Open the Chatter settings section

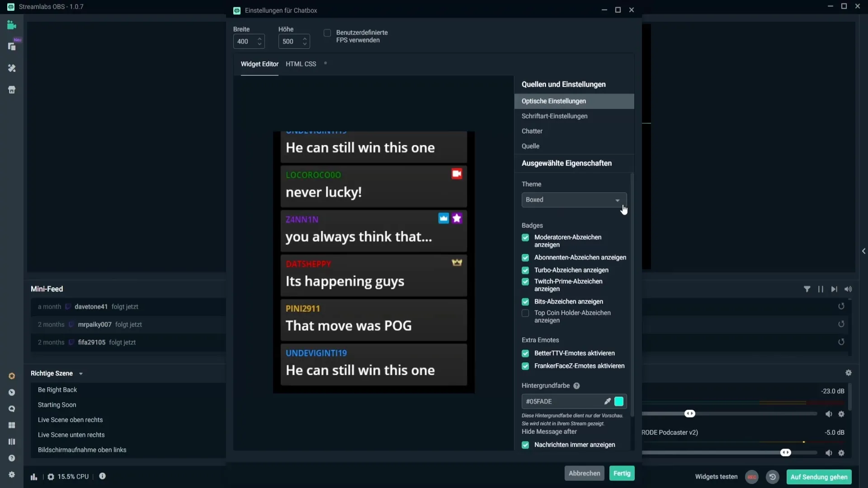click(574, 131)
